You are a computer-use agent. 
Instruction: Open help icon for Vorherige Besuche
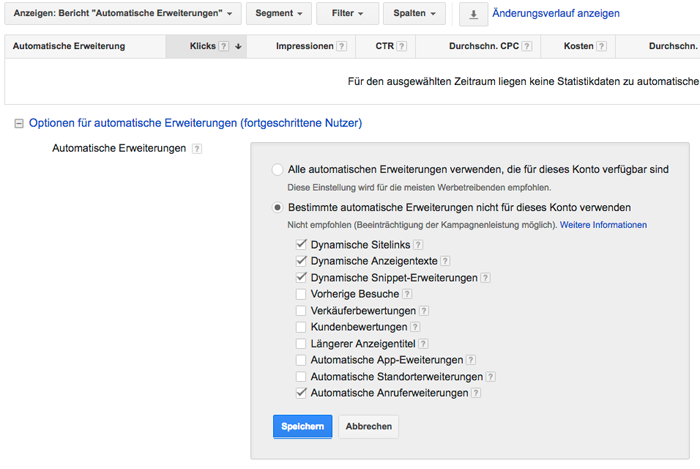point(407,294)
